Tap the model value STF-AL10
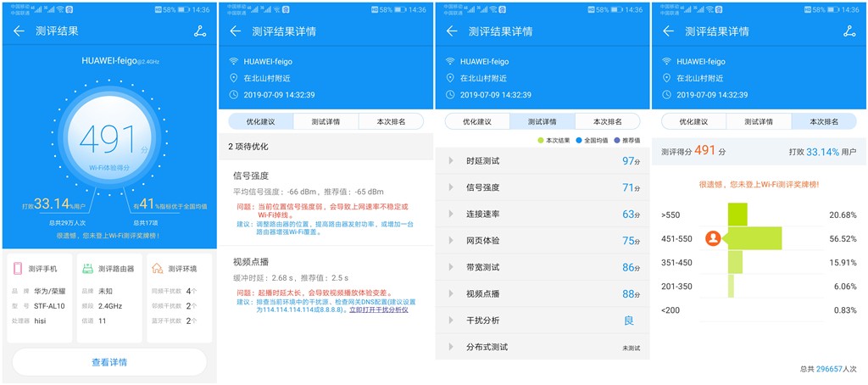The height and width of the screenshot is (385, 868). click(50, 306)
